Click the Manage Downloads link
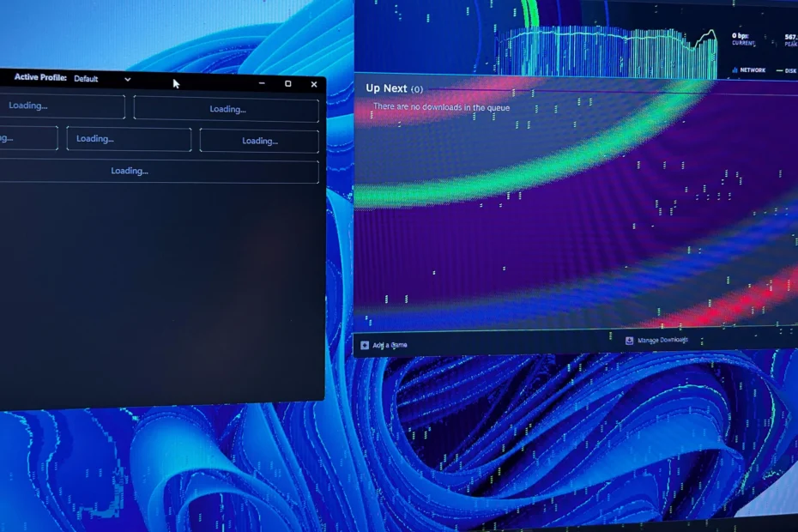Image resolution: width=798 pixels, height=532 pixels. [x=662, y=340]
